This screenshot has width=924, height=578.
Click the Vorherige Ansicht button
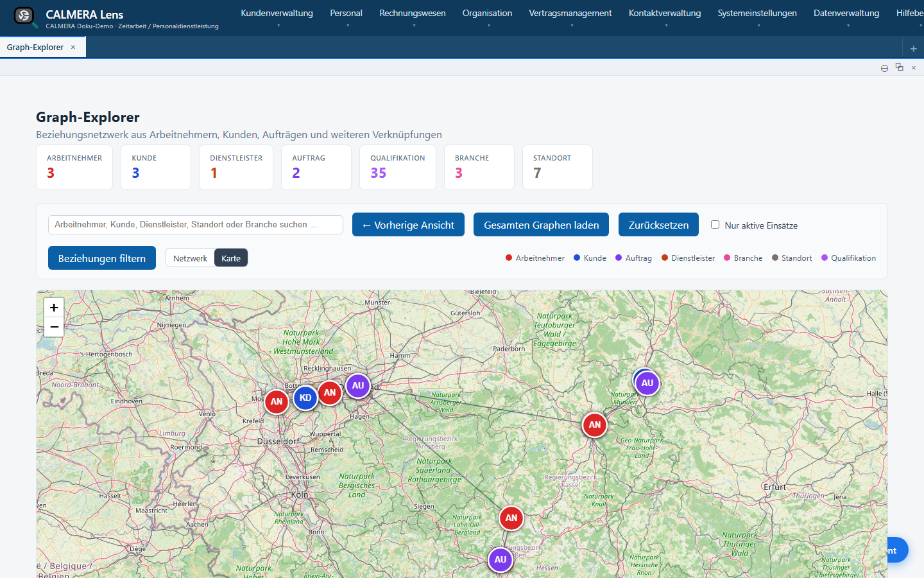(408, 225)
